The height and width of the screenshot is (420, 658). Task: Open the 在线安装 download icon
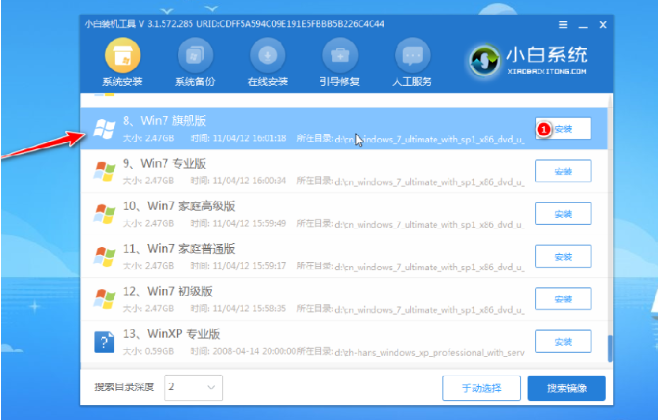268,56
